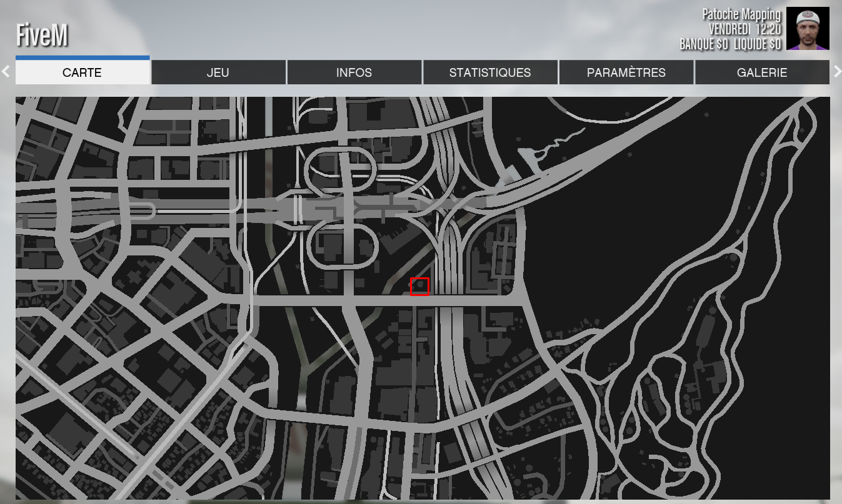Select the STATISTIQUES tab
Image resolution: width=842 pixels, height=504 pixels.
[490, 72]
